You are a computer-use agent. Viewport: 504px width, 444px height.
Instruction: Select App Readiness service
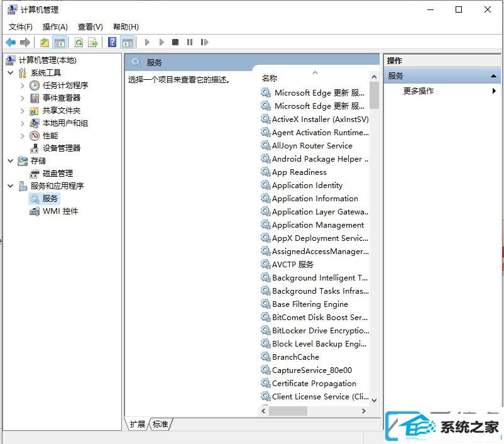[299, 172]
